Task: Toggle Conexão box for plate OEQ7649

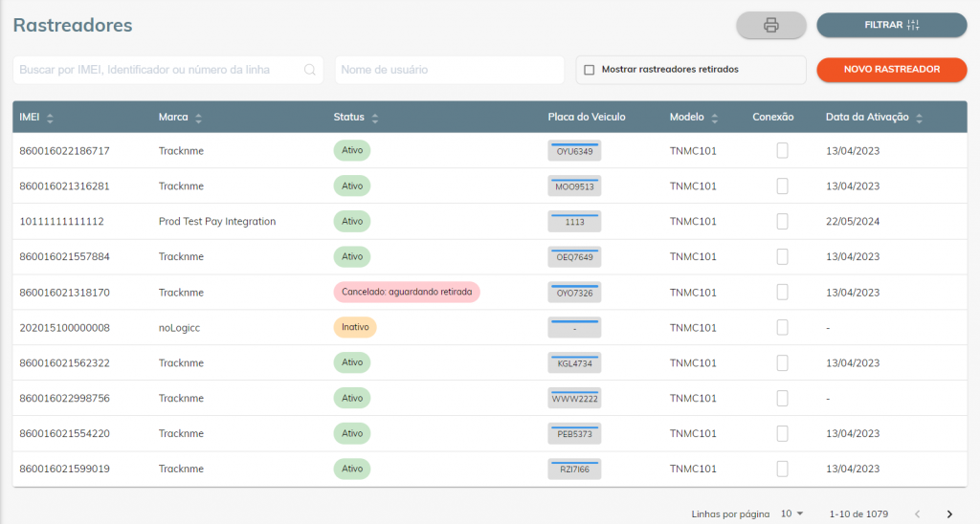Action: (x=782, y=256)
